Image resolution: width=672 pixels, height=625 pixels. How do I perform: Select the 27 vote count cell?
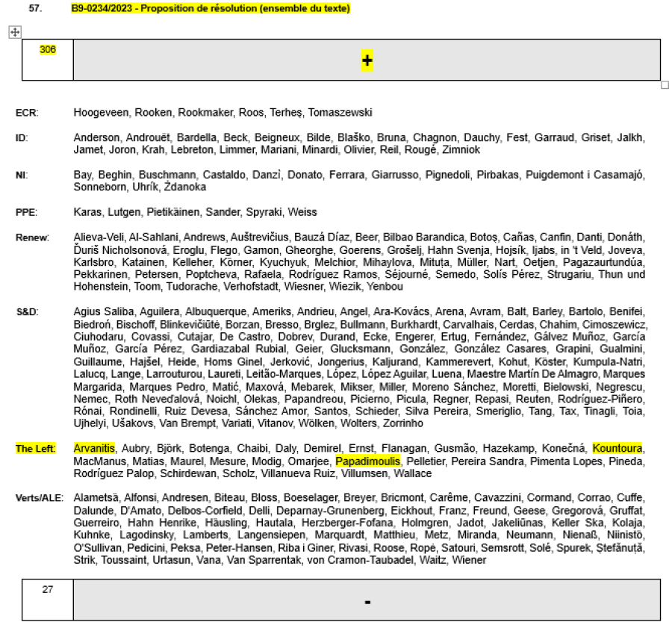(x=47, y=589)
